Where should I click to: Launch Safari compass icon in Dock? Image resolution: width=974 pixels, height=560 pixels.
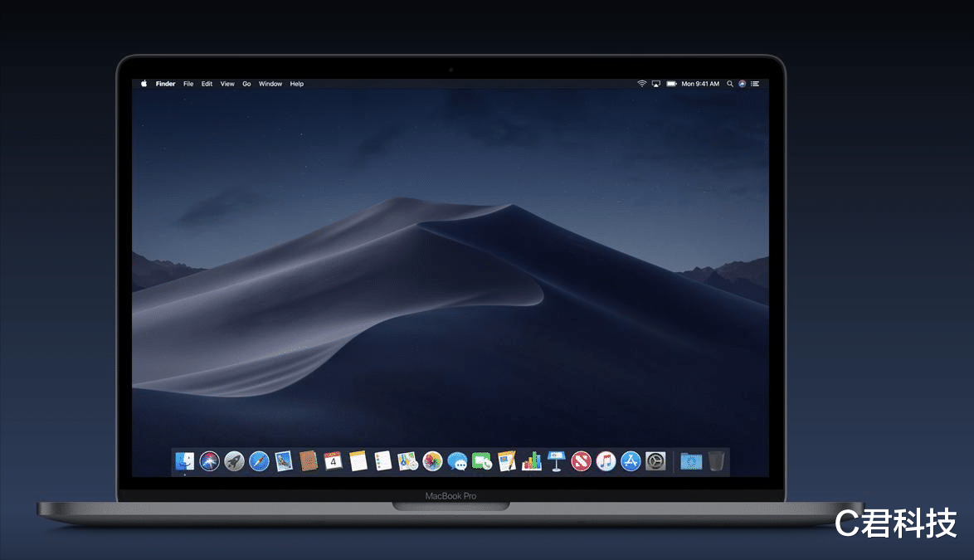click(259, 461)
